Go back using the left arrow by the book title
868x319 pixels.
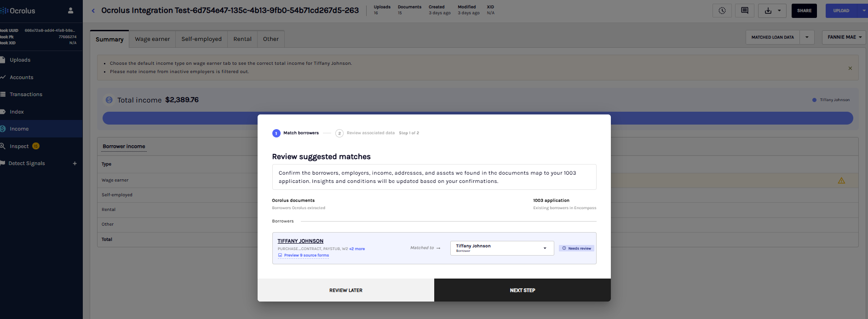click(93, 11)
